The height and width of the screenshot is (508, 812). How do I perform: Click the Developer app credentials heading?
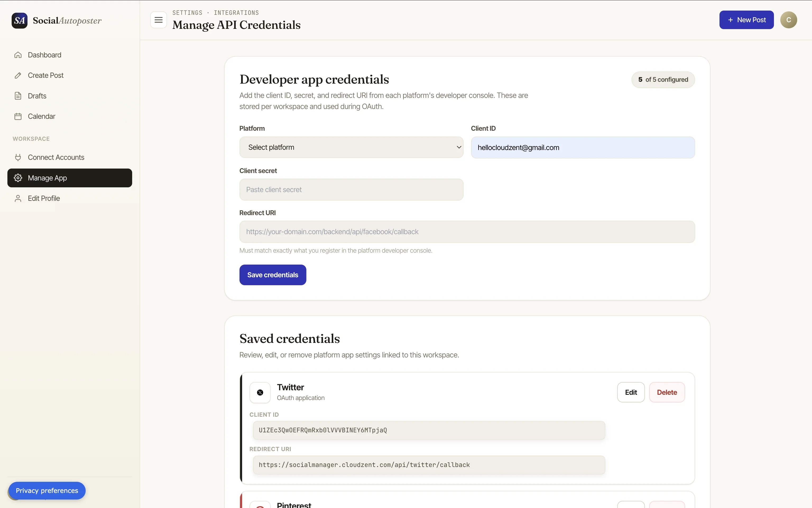click(314, 79)
